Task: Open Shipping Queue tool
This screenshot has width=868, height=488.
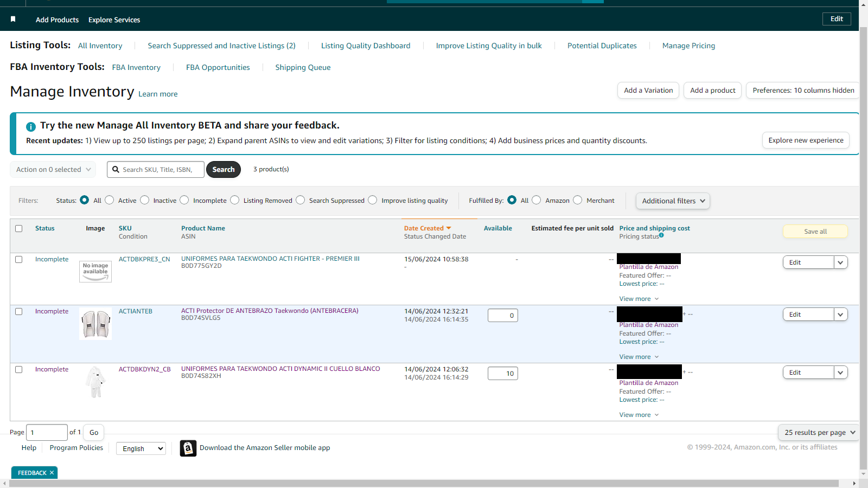Action: point(303,67)
